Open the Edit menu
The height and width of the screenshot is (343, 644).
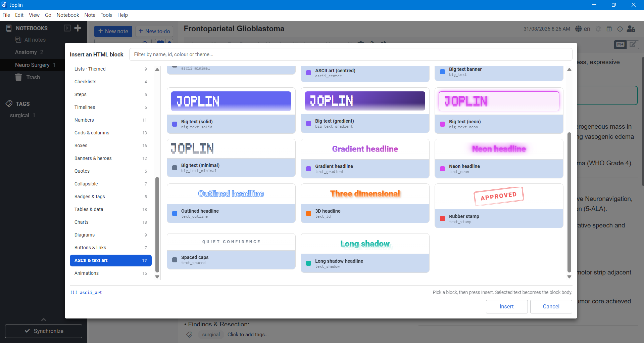[x=19, y=15]
